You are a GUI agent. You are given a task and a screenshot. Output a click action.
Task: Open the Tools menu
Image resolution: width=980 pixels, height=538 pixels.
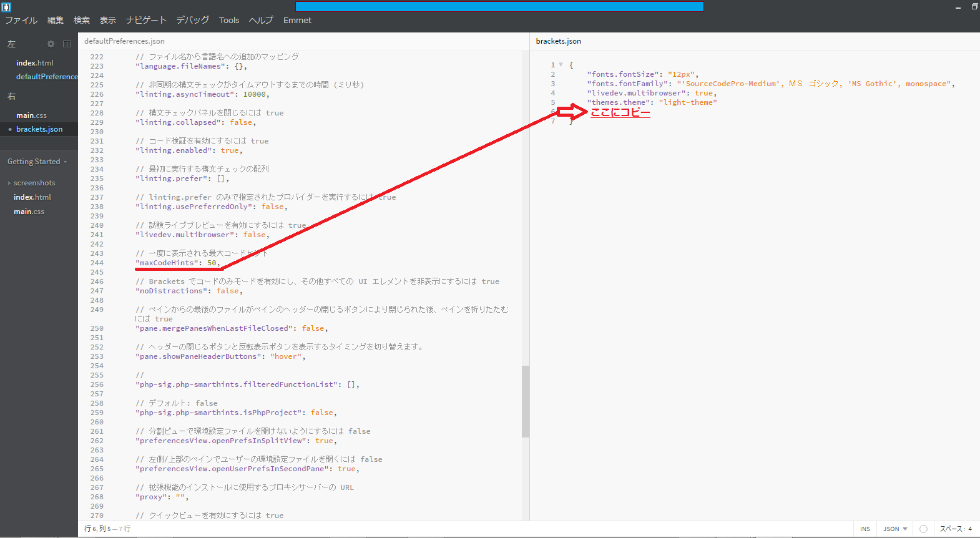[229, 20]
